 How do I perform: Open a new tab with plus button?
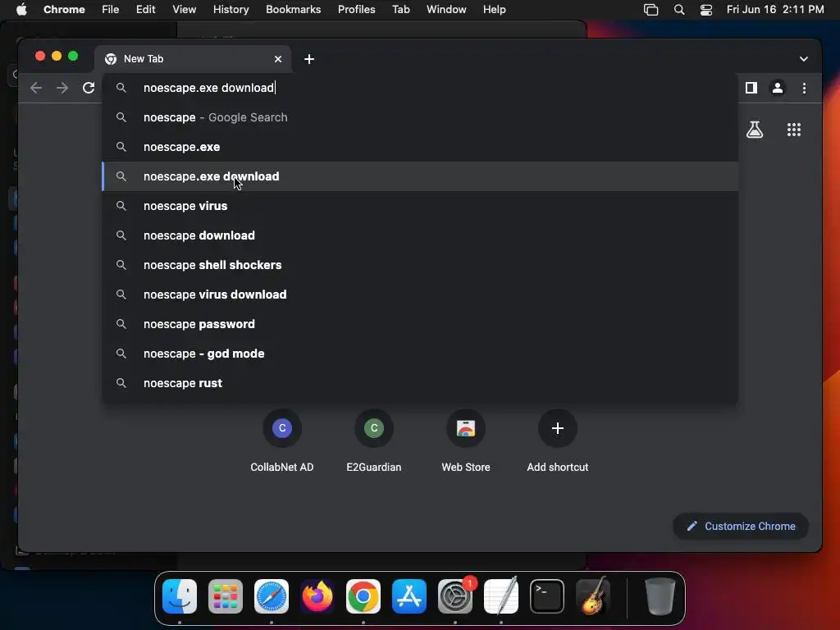[309, 59]
